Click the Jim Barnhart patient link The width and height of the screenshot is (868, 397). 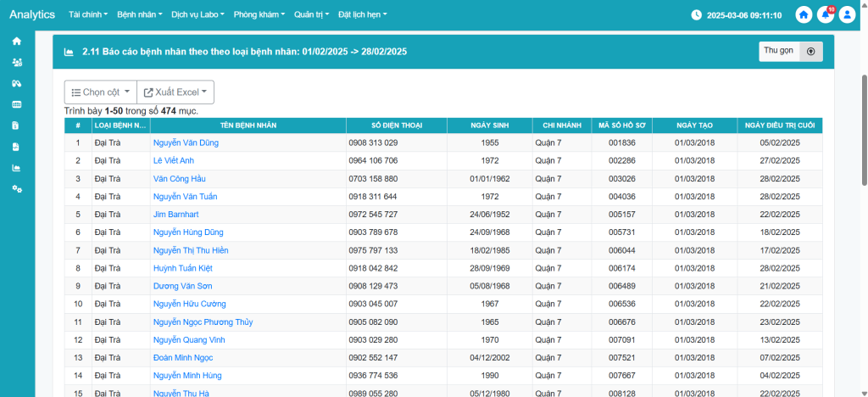pyautogui.click(x=175, y=215)
